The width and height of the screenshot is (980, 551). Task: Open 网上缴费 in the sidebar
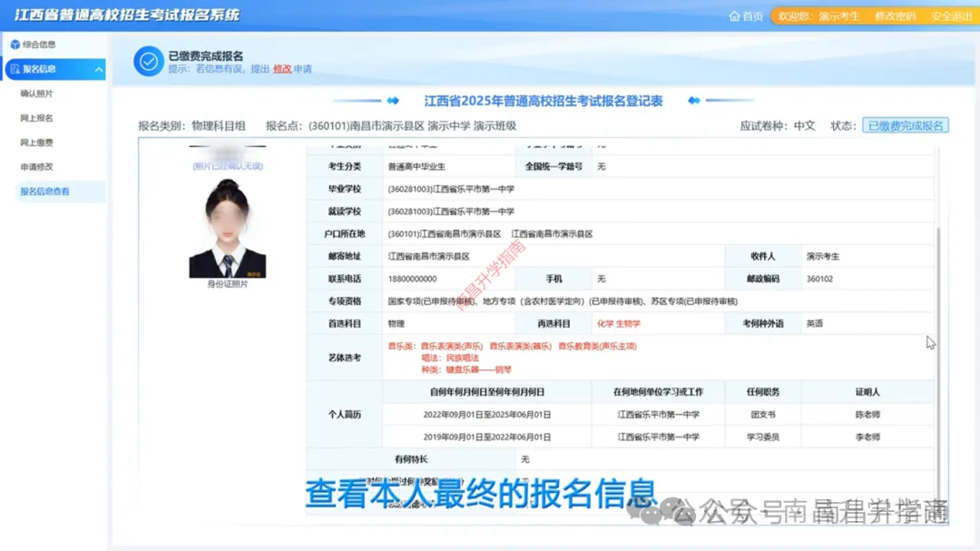(x=37, y=142)
